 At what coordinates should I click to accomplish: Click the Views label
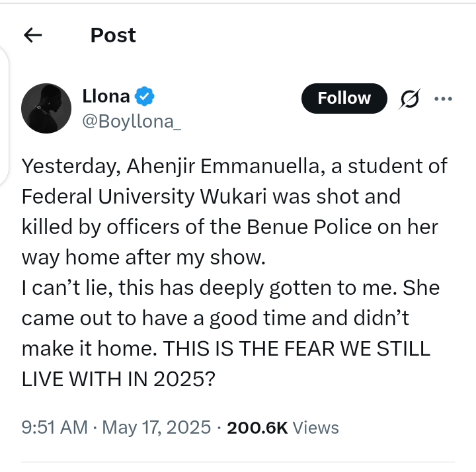click(315, 428)
